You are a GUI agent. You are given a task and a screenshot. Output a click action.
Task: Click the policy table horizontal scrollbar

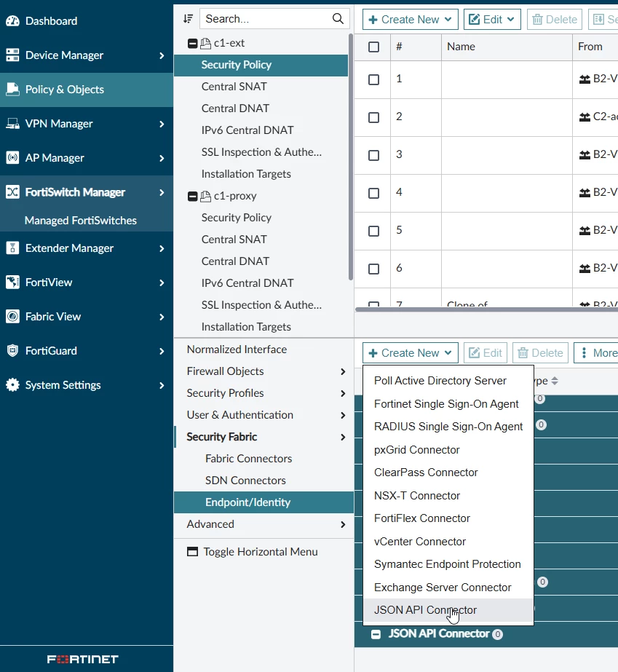click(x=486, y=309)
